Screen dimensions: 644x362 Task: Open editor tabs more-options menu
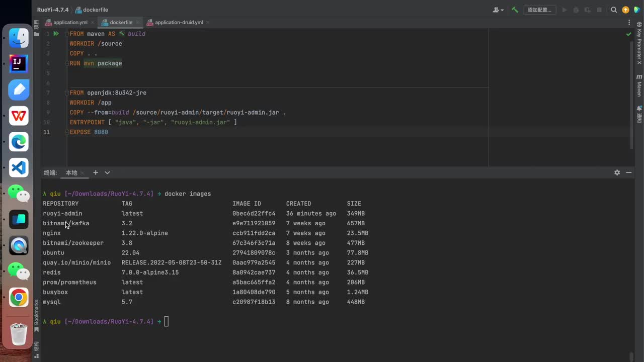(629, 23)
